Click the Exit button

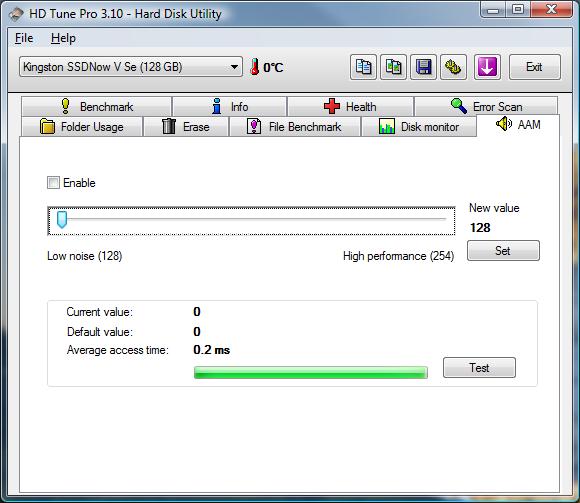(535, 67)
